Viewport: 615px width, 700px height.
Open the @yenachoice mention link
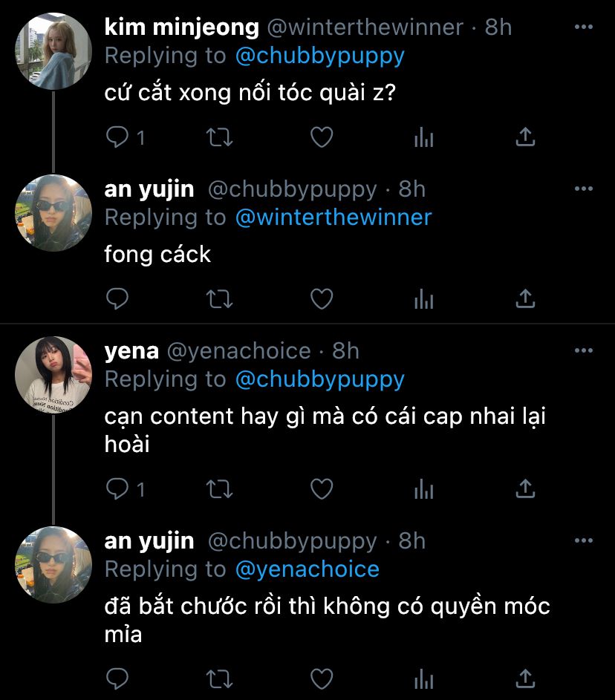pos(307,569)
